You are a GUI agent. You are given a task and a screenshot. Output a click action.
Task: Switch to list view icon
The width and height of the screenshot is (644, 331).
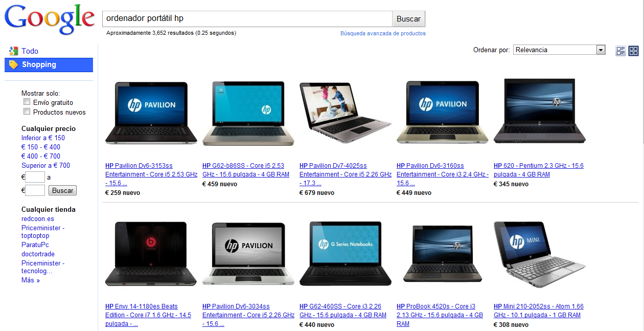tap(621, 51)
